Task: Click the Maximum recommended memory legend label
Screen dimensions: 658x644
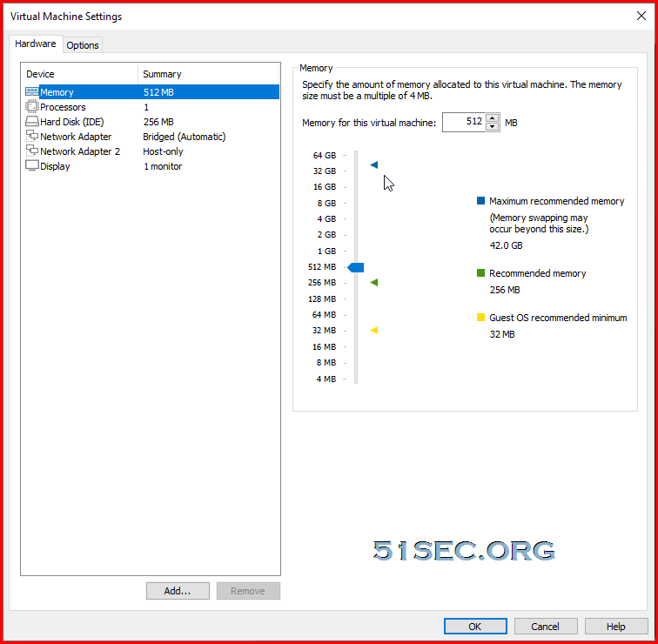Action: click(x=557, y=201)
